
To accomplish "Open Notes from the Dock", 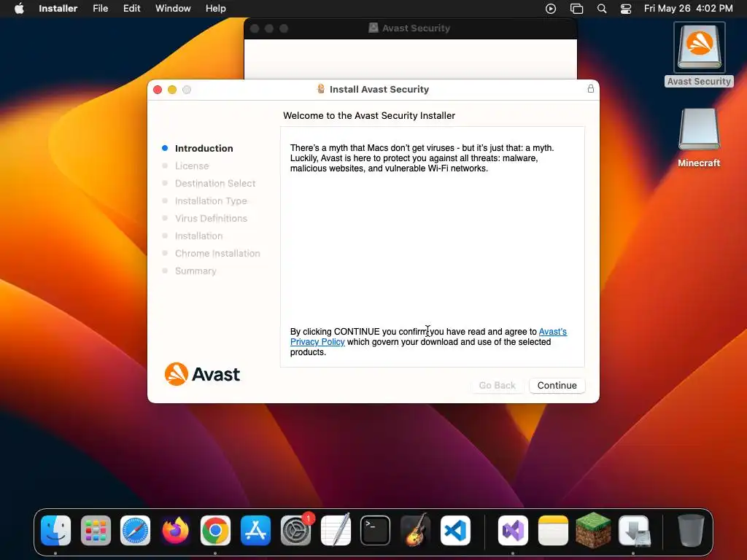I will (553, 531).
